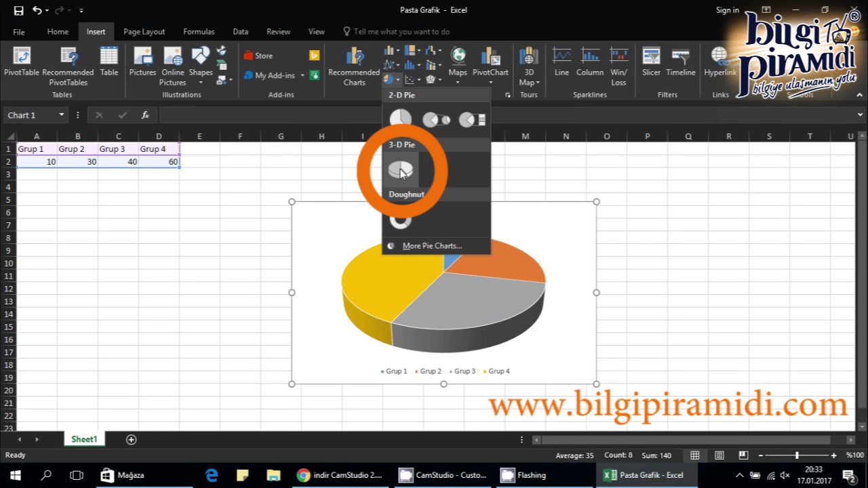Screen dimensions: 868x488
Task: Zoom in with the plus button
Action: tap(834, 455)
